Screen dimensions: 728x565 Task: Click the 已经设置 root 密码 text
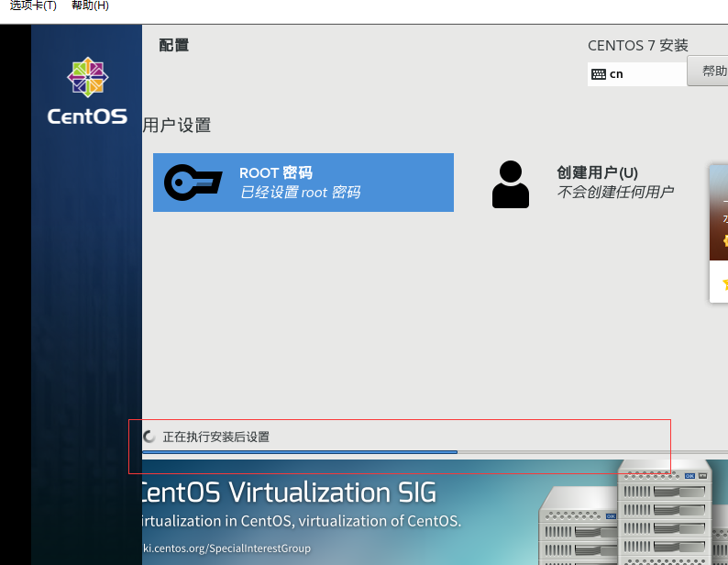pyautogui.click(x=301, y=193)
